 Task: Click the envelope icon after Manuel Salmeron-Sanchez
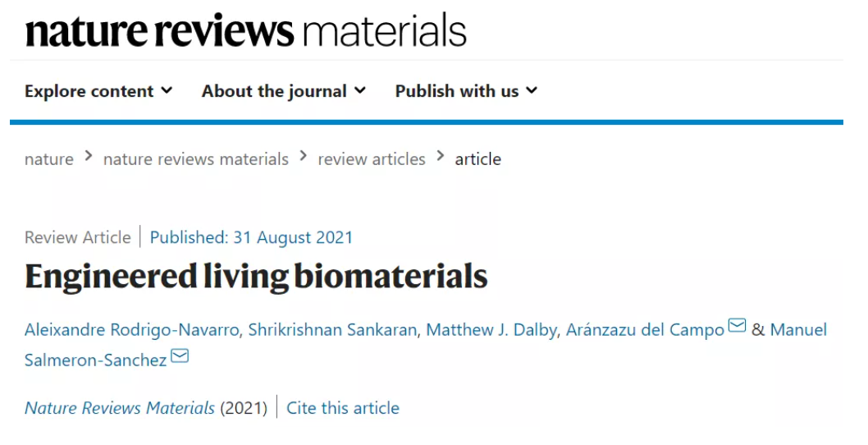pyautogui.click(x=180, y=356)
